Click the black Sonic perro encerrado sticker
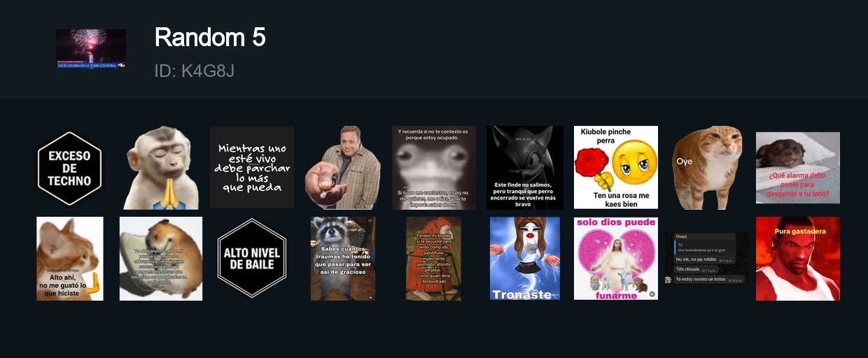The image size is (868, 358). [x=525, y=168]
